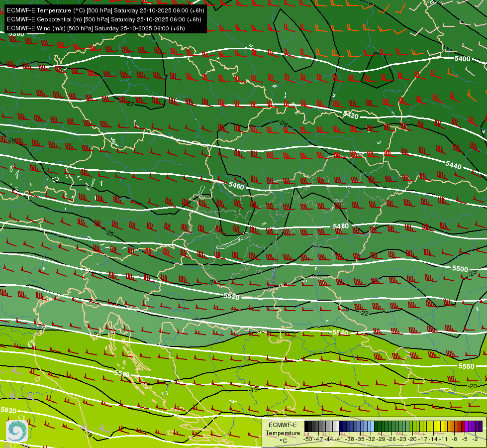This screenshot has height=448, width=487.
Task: Click the -22 isotherm label on the map
Action: point(364,313)
